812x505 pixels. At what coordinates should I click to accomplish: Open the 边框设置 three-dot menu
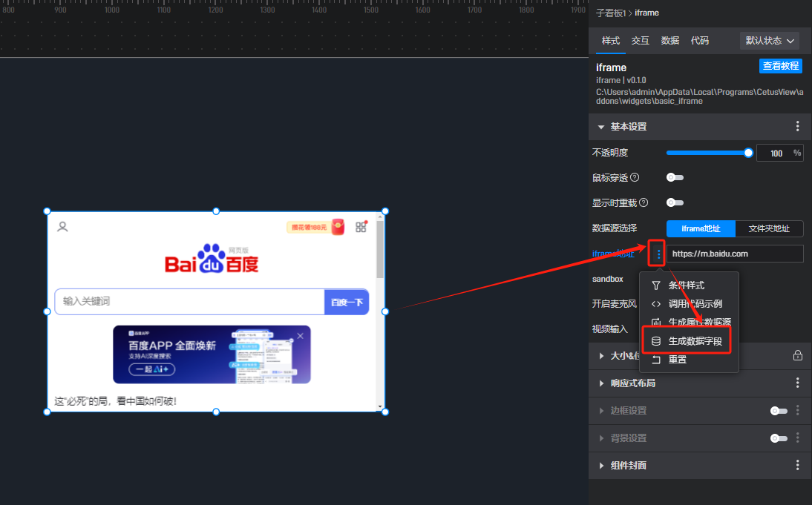coord(797,410)
